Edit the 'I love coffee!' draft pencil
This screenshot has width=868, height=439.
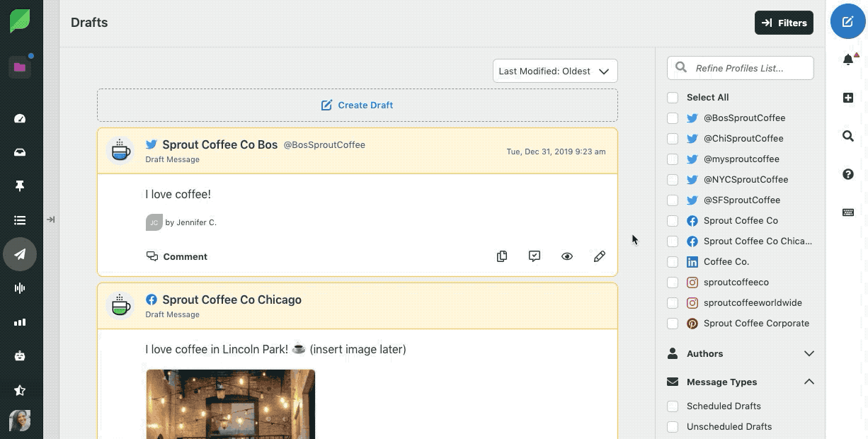coord(600,256)
